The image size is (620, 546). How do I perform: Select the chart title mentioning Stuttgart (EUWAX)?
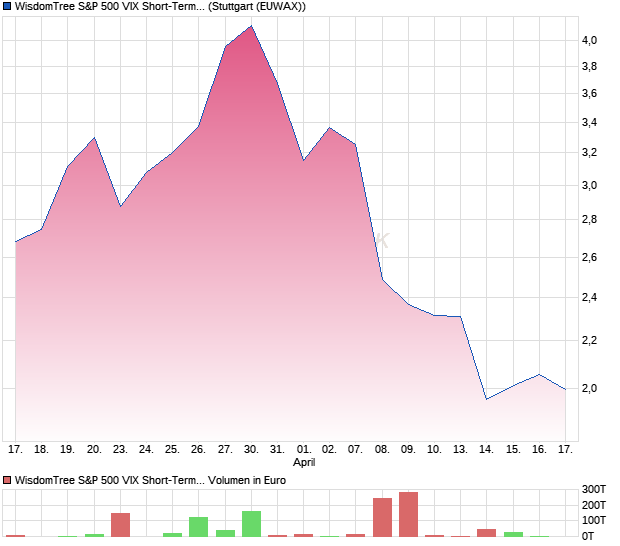click(160, 7)
